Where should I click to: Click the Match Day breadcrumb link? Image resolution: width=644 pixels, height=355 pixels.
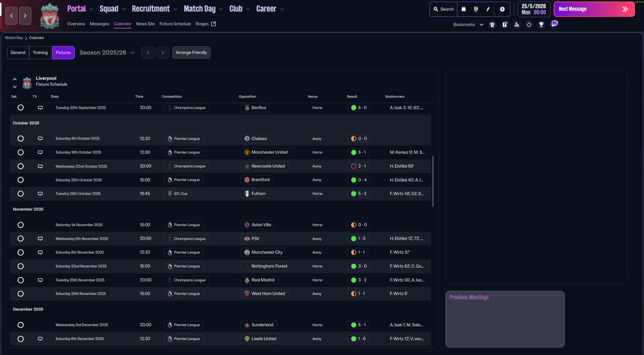(14, 38)
